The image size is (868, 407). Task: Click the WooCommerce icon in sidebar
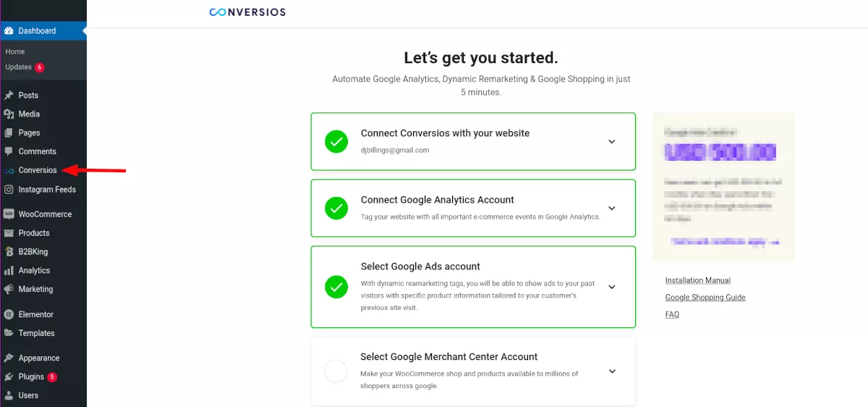9,214
